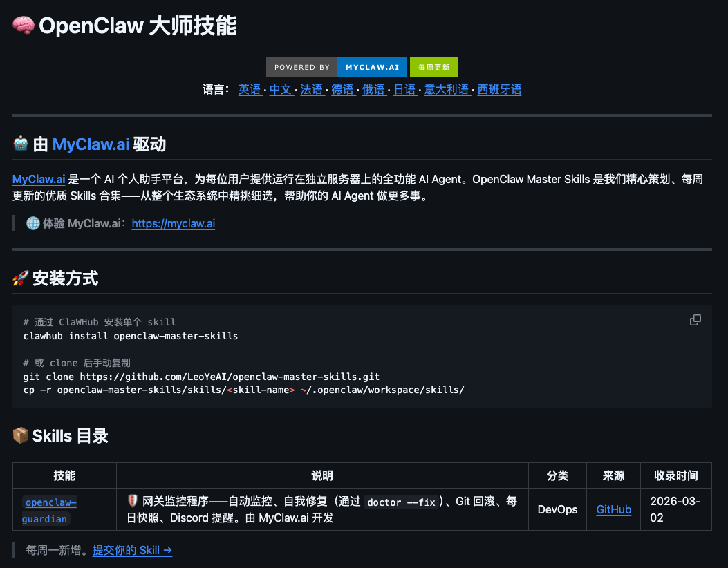The height and width of the screenshot is (568, 728).
Task: Click the package icon beside Skills 目录 heading
Action: coord(21,435)
